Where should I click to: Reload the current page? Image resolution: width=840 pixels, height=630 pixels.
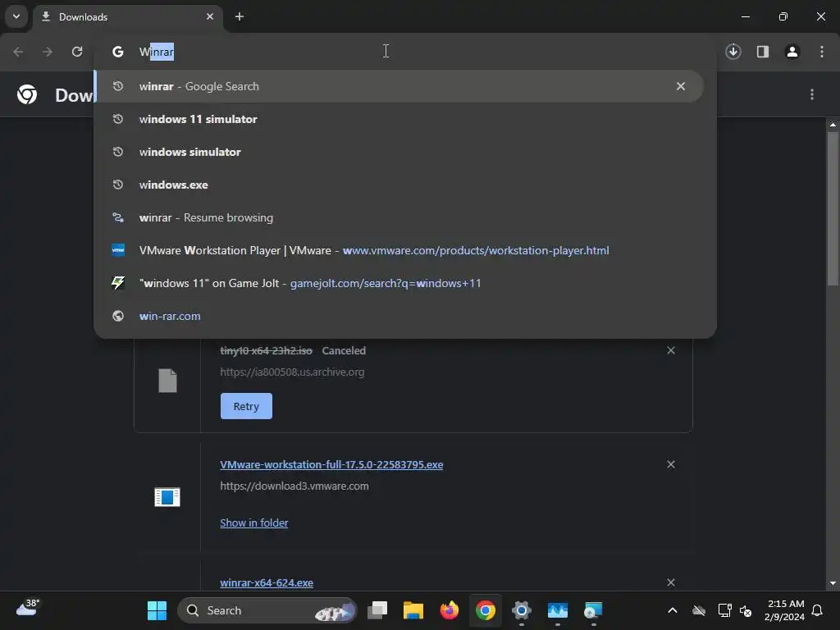[77, 52]
